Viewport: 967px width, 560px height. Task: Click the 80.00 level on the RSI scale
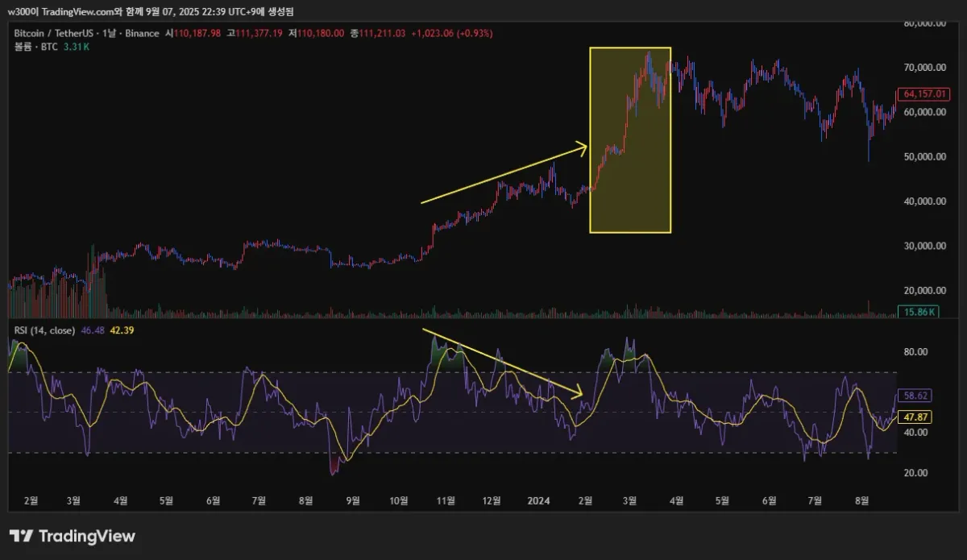coord(916,352)
